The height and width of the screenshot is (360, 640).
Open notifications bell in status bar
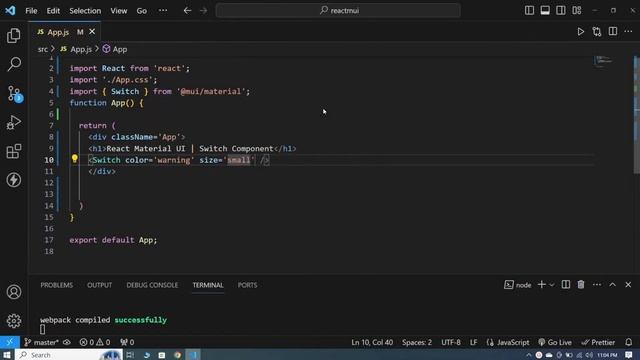(x=629, y=342)
